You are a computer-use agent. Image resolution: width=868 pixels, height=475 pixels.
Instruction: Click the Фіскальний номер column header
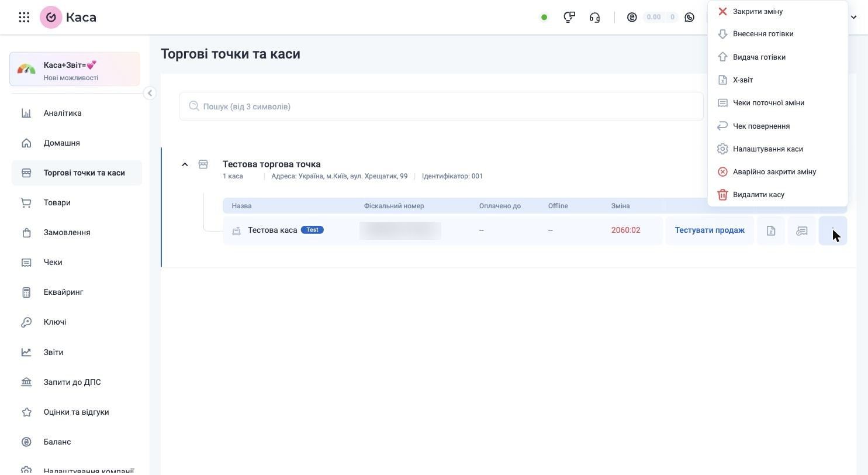click(x=394, y=206)
